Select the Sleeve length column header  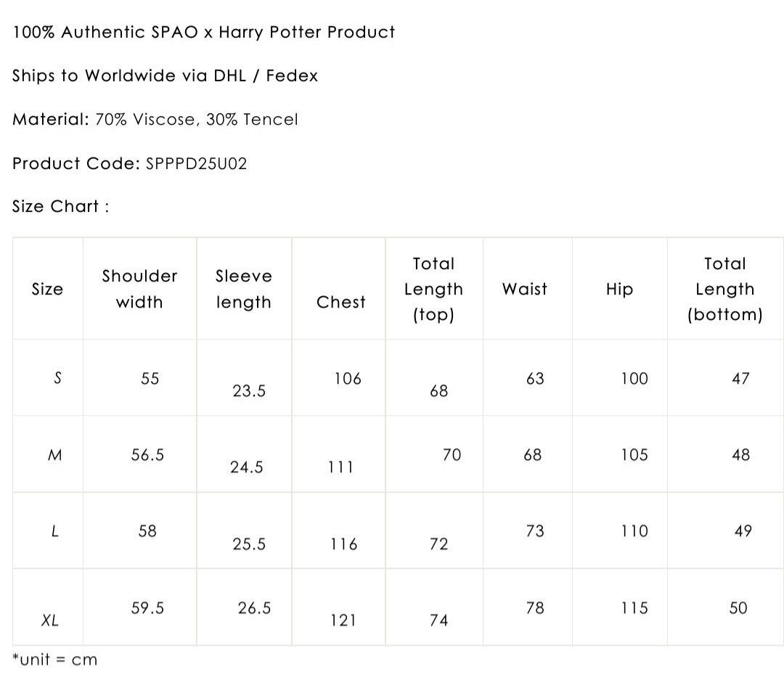[243, 289]
